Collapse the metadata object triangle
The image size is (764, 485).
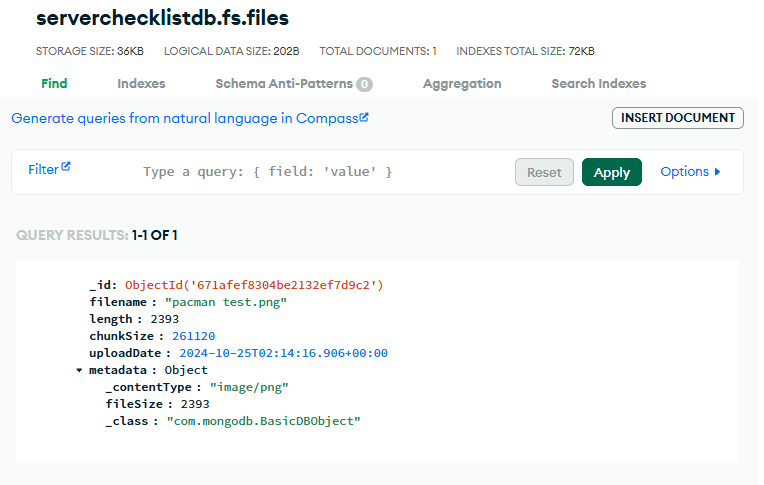coord(79,370)
